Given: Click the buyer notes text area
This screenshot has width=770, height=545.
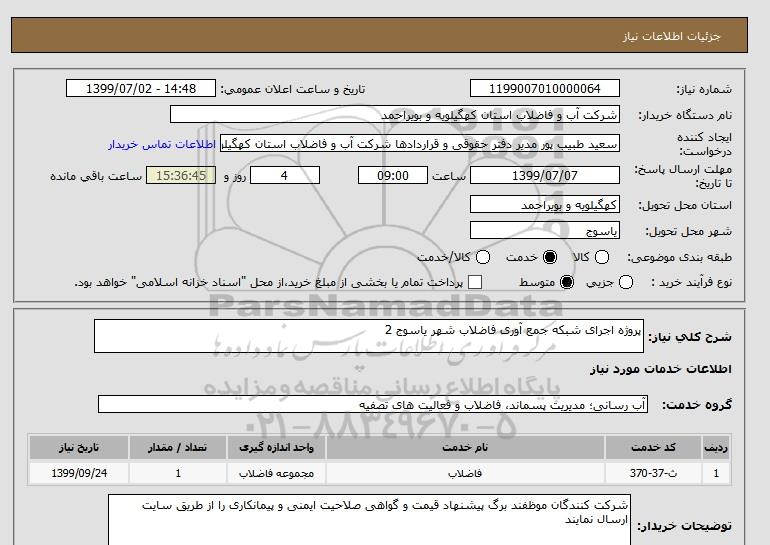Looking at the screenshot, I should click(369, 520).
